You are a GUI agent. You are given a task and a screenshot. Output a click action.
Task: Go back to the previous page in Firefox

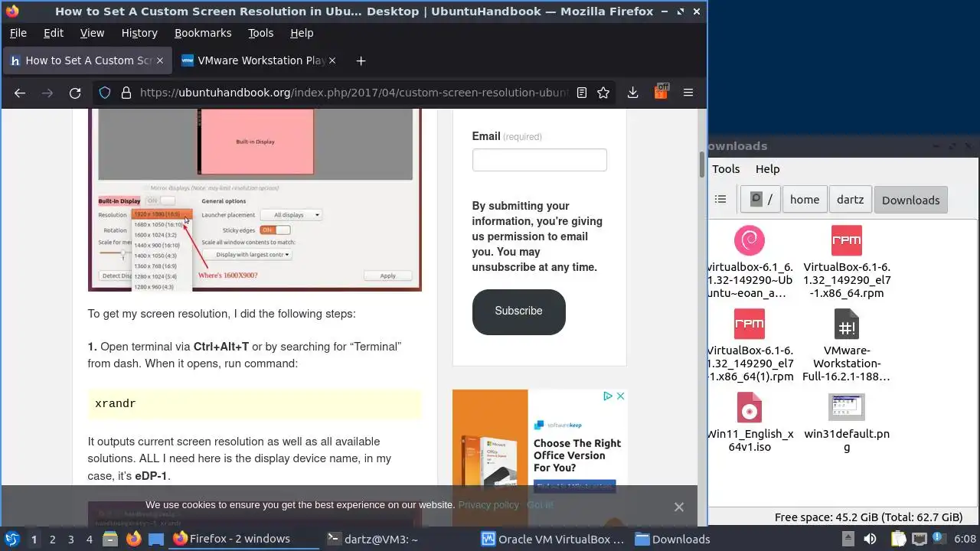coord(20,93)
